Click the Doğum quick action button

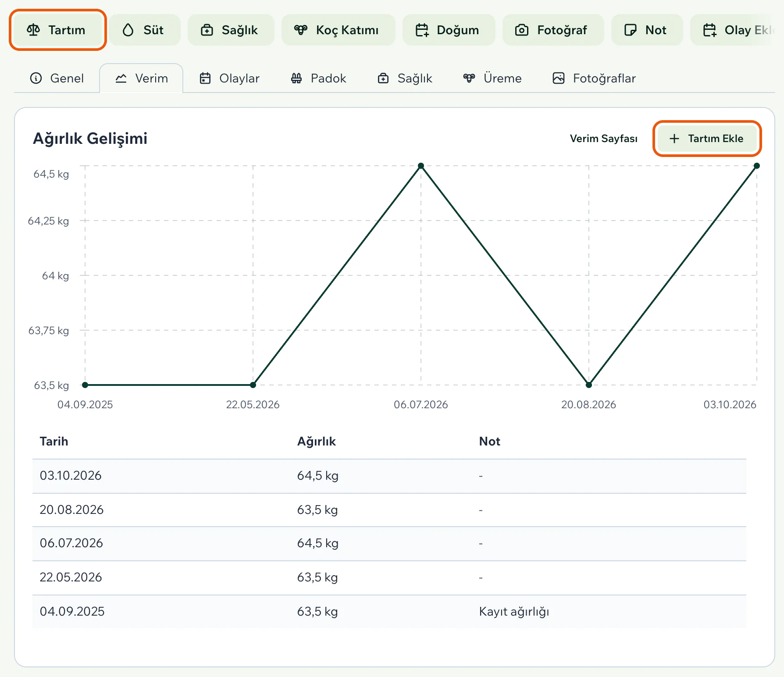[449, 30]
